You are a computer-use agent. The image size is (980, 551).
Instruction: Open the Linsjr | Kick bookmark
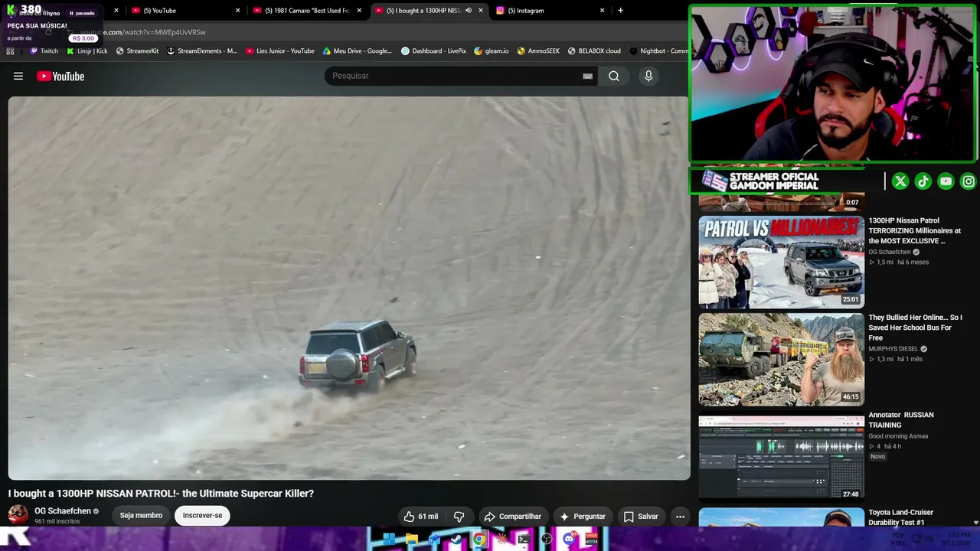point(87,51)
